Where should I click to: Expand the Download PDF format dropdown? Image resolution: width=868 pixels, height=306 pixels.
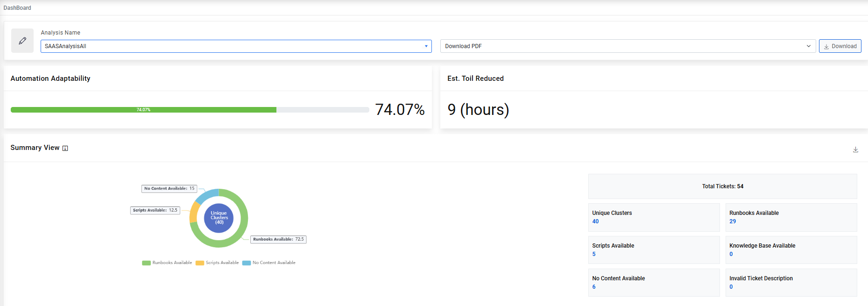point(628,46)
